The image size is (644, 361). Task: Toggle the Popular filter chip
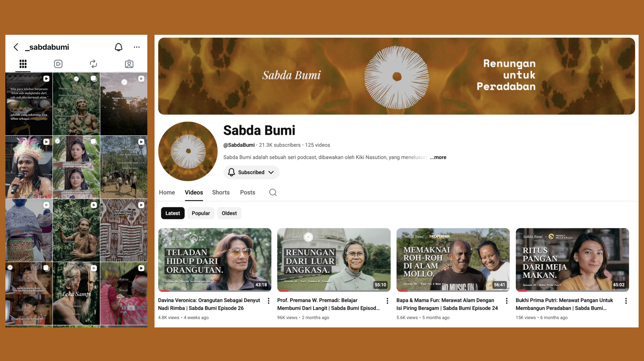(201, 213)
